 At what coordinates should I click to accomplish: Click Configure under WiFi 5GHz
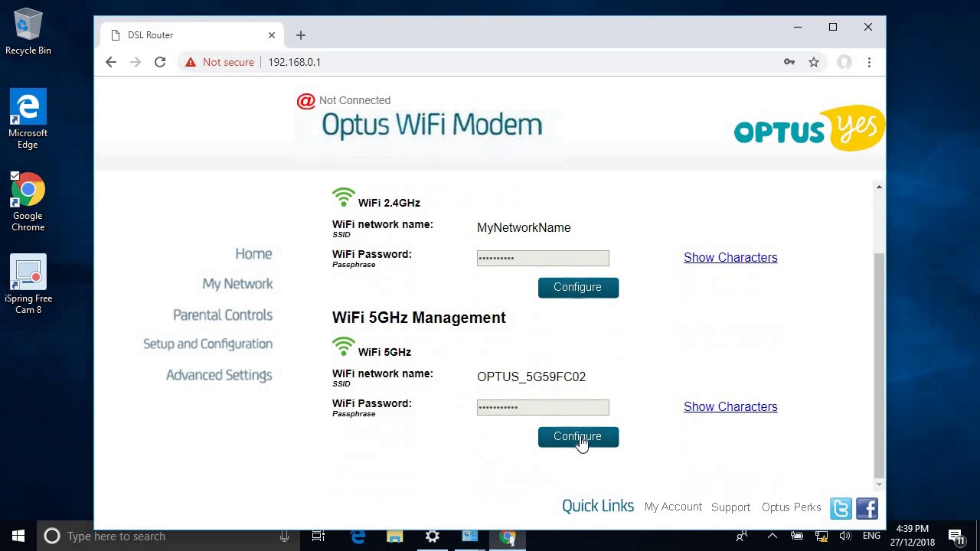pos(578,437)
